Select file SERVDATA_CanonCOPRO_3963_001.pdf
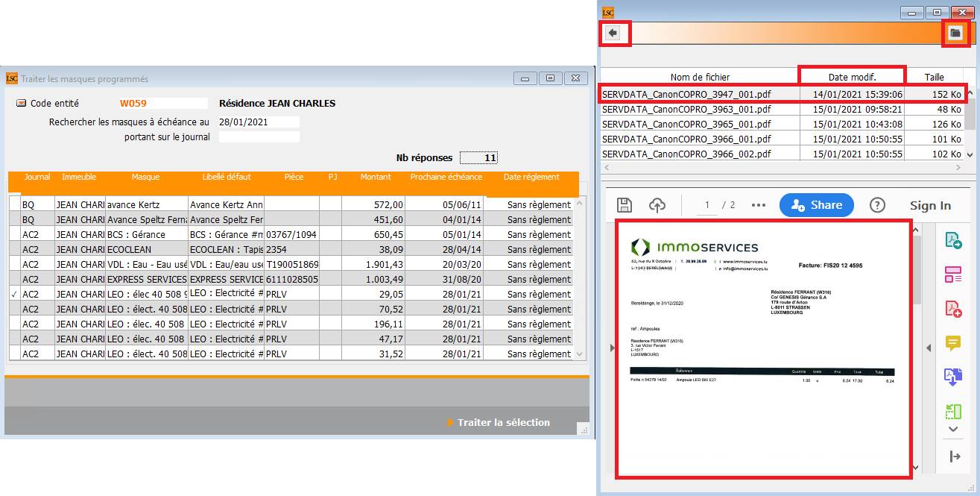 click(783, 109)
